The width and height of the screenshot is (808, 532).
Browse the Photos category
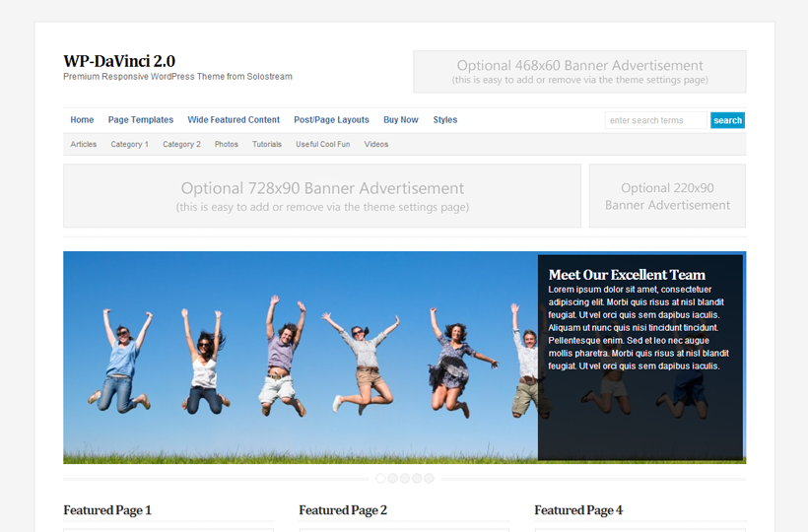click(227, 144)
